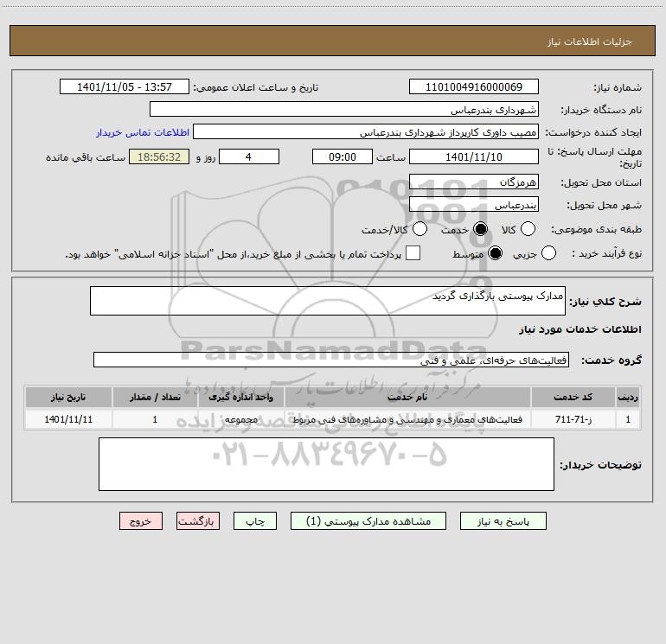This screenshot has width=666, height=644.
Task: Click the 09:00 time field
Action: 343,156
